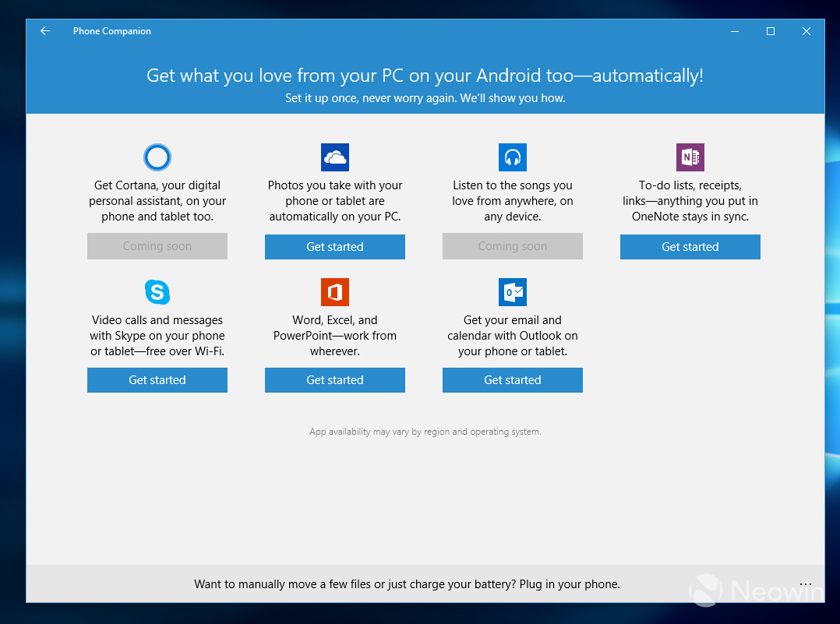
Task: Click 'Set it up once, never worry again' subtitle
Action: pyautogui.click(x=425, y=98)
